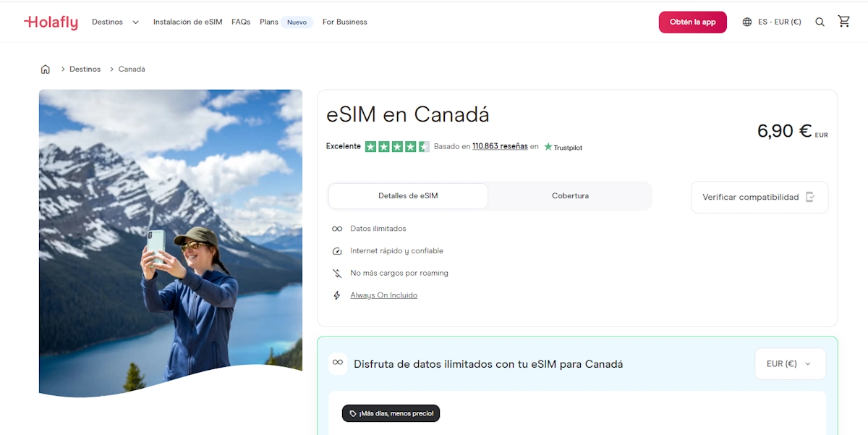Screen dimensions: 868x435
Task: Open the ES - EUR (€) language selector
Action: (772, 22)
